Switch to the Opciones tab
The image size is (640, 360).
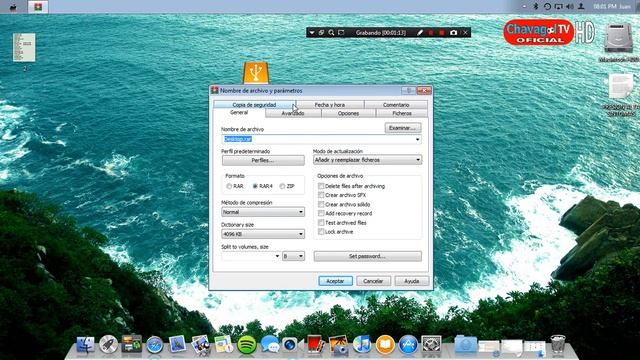pos(348,113)
